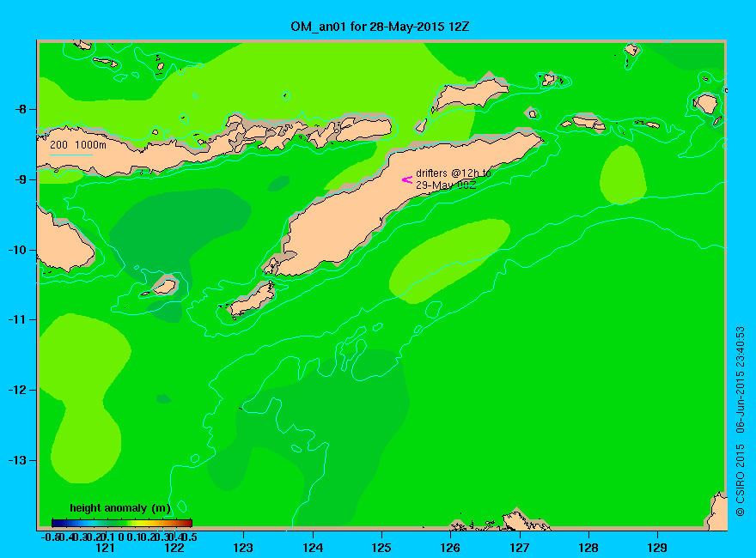
Task: Click the 'drifters @12h to 29-May 00Z' label
Action: pos(454,179)
